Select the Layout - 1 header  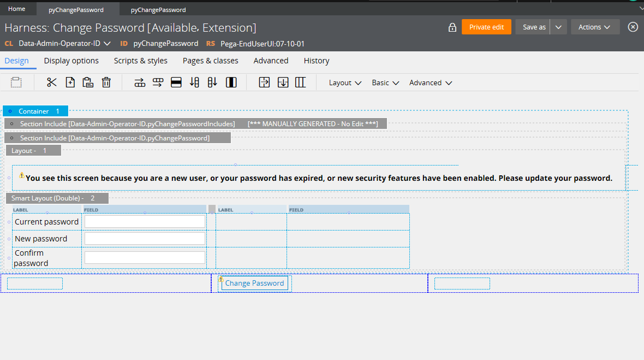(33, 150)
